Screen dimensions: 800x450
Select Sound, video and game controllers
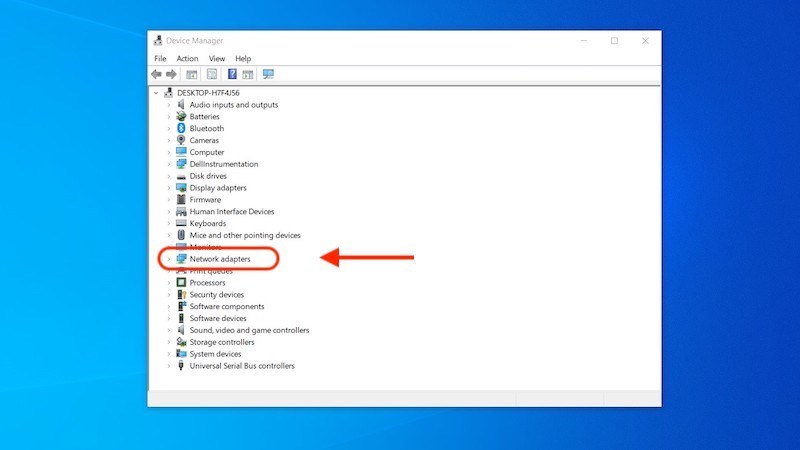tap(249, 330)
